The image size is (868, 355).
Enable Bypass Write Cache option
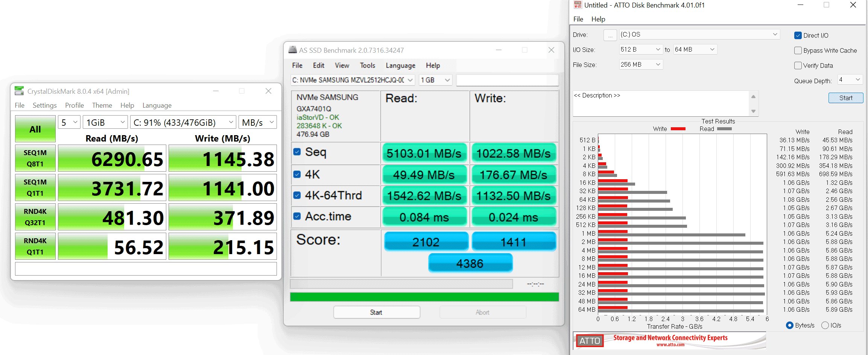[x=798, y=50]
